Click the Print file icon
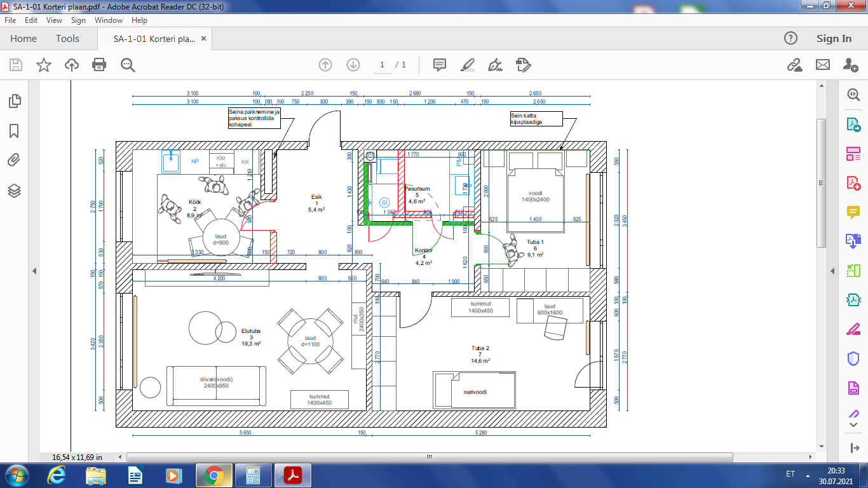The image size is (868, 488). point(99,65)
